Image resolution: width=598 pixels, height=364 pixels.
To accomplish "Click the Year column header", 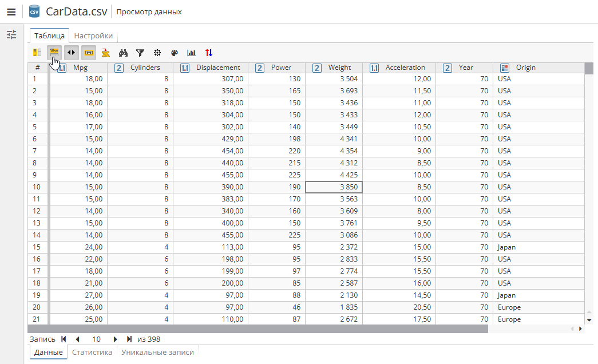I will click(465, 68).
